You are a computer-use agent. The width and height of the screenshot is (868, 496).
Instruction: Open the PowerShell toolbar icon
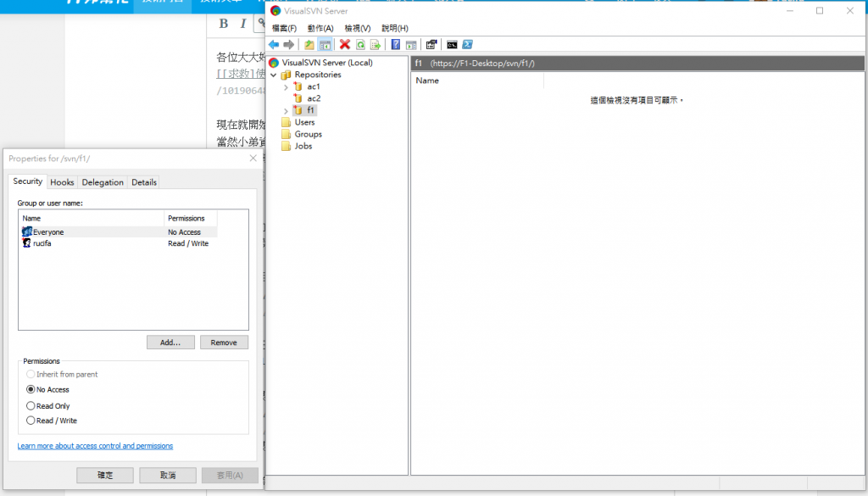pyautogui.click(x=467, y=45)
